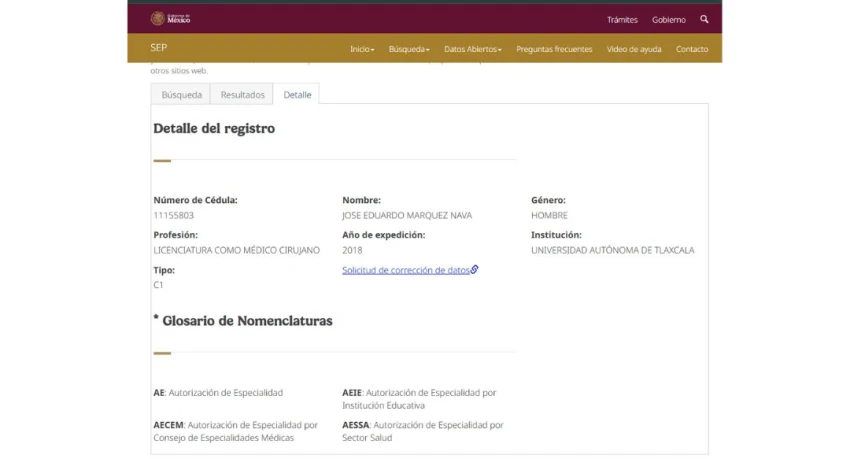Click the Género label
850x459 pixels.
click(548, 200)
